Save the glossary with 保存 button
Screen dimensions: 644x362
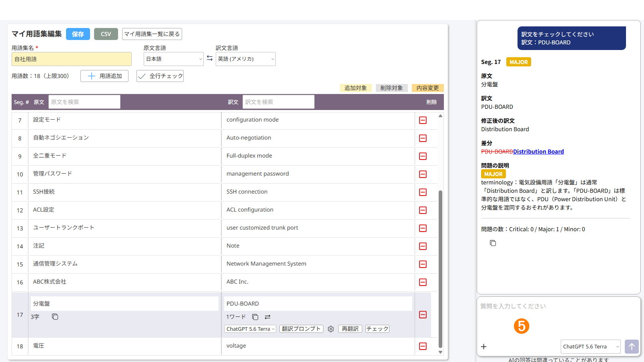[78, 34]
